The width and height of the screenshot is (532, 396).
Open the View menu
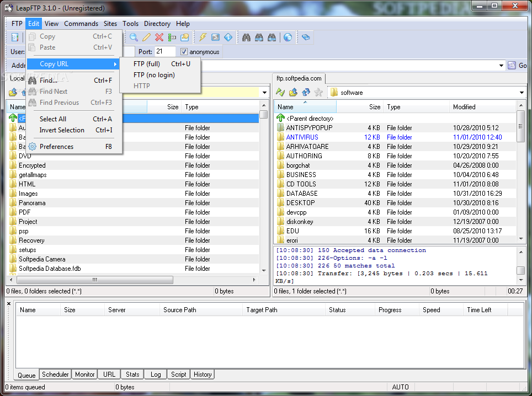(51, 23)
